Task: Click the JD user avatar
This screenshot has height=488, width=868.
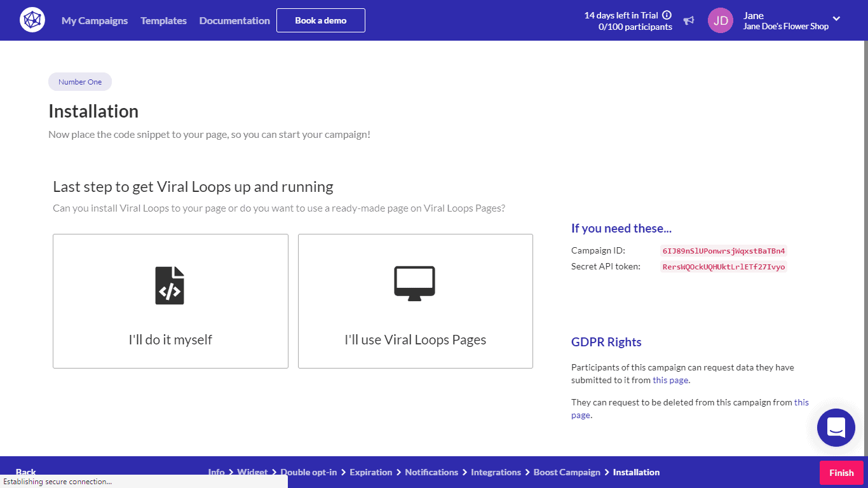Action: (x=721, y=20)
